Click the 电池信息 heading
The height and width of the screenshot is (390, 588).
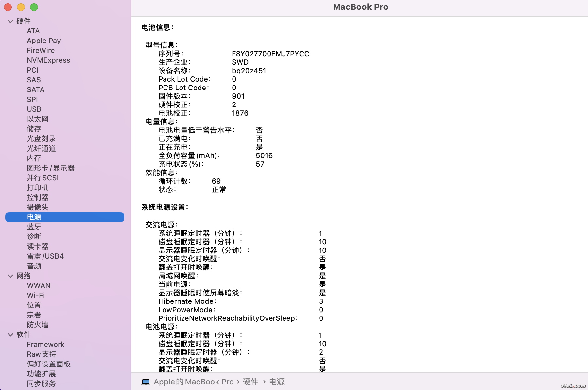click(x=158, y=28)
